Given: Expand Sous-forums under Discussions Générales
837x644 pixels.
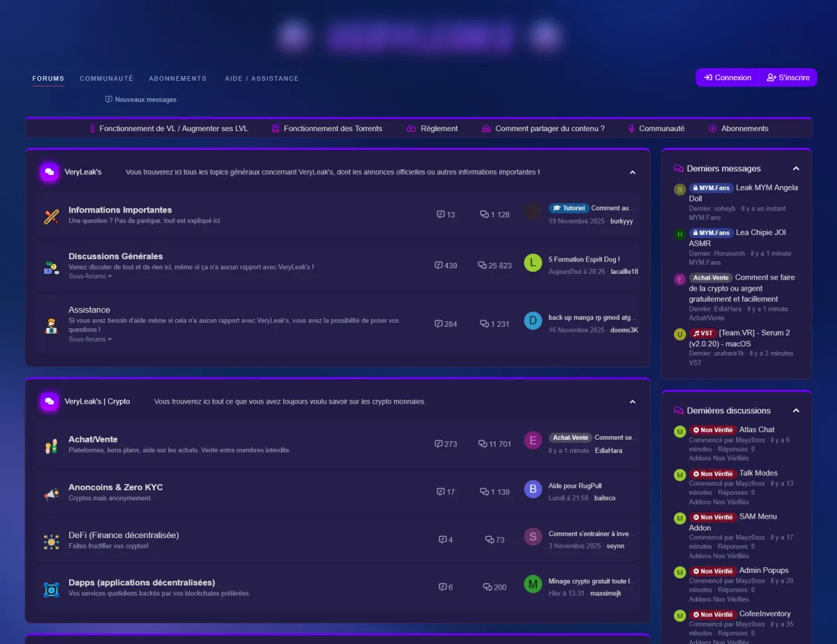Looking at the screenshot, I should click(x=90, y=277).
